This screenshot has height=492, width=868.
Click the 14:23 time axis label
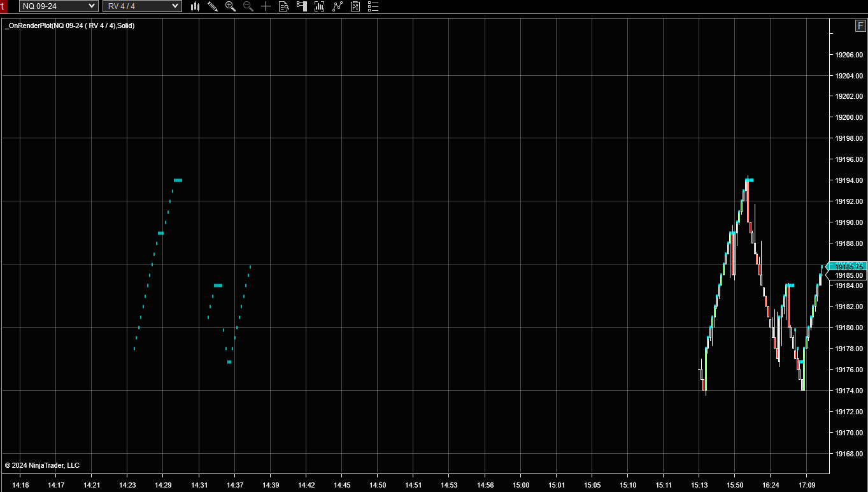[x=127, y=485]
